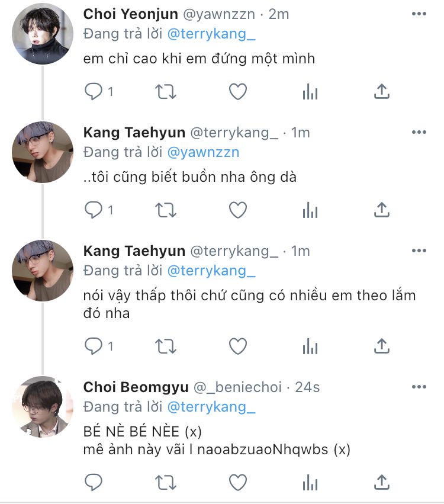444x504 pixels.
Task: Share Choi Yeonjun's tweet
Action: (382, 92)
